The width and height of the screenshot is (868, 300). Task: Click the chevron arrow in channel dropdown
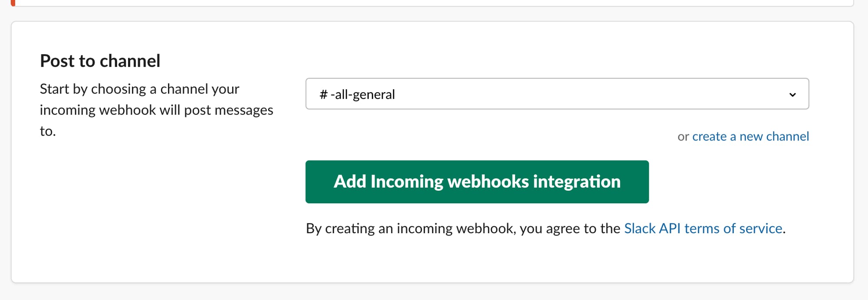point(792,95)
